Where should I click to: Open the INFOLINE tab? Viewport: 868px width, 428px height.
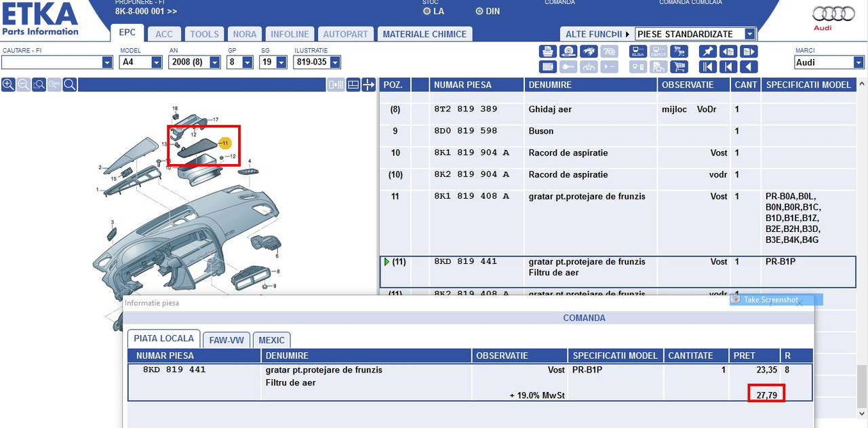[290, 34]
